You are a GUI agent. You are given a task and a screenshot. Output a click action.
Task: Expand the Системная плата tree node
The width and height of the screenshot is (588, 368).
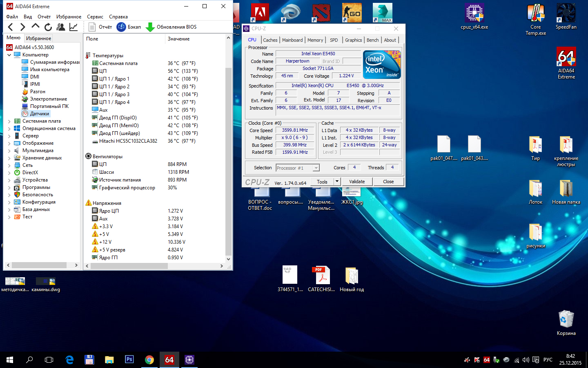coord(9,121)
